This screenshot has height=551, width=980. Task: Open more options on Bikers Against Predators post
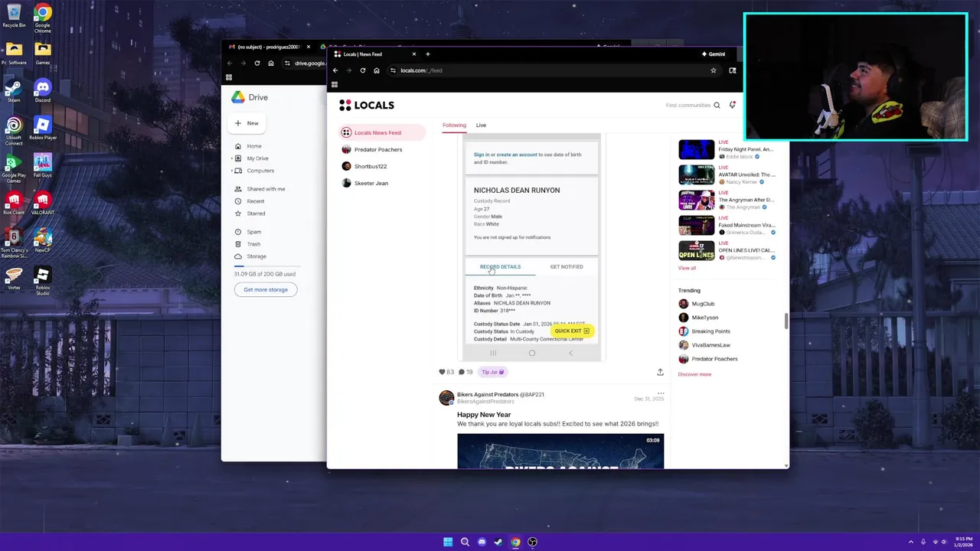click(661, 394)
